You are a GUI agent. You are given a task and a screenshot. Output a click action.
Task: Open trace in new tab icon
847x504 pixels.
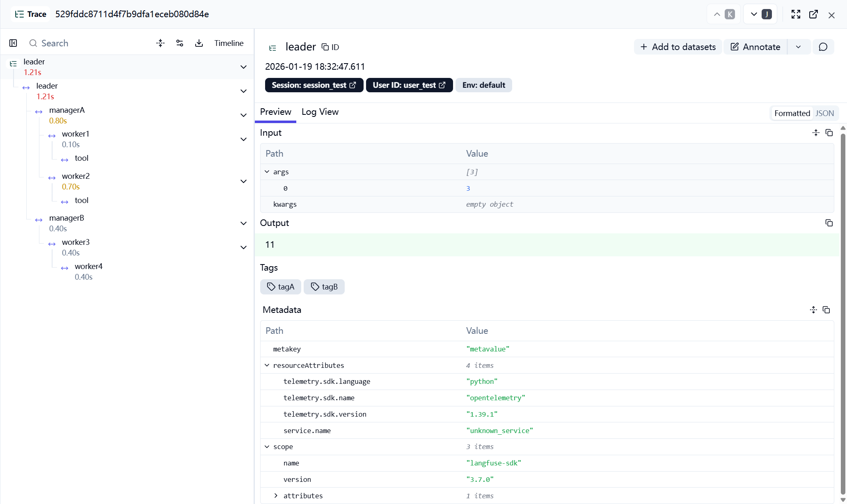[x=813, y=14]
